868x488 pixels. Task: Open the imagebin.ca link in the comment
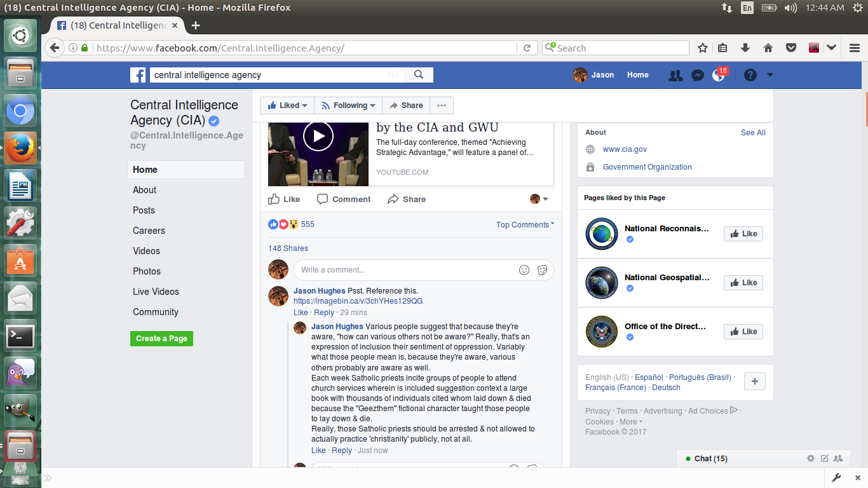coord(358,301)
